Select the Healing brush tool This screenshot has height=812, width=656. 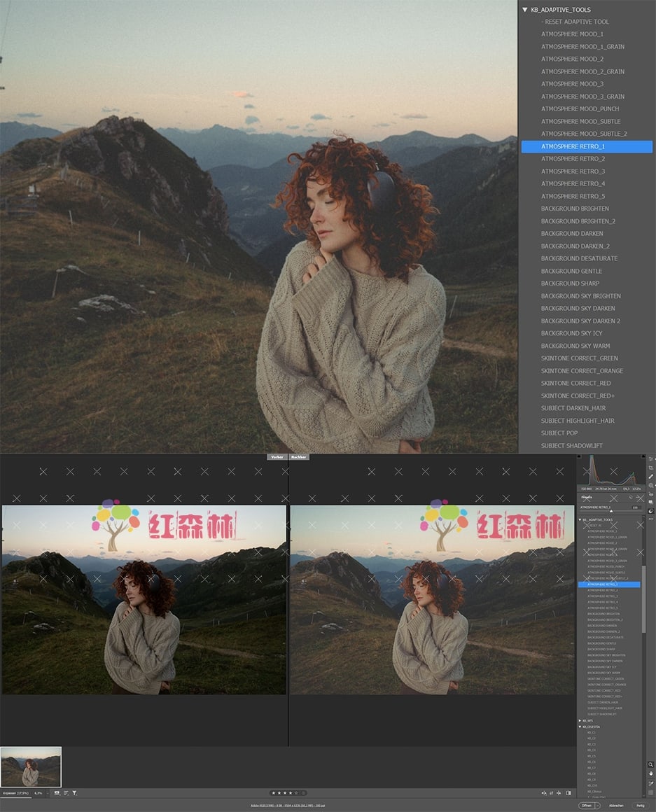point(651,477)
